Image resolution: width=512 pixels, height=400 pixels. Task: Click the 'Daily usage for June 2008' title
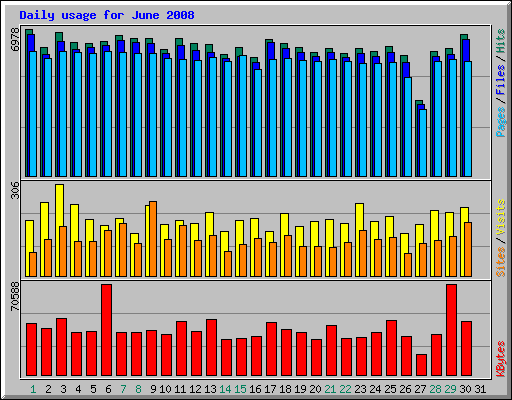[107, 15]
